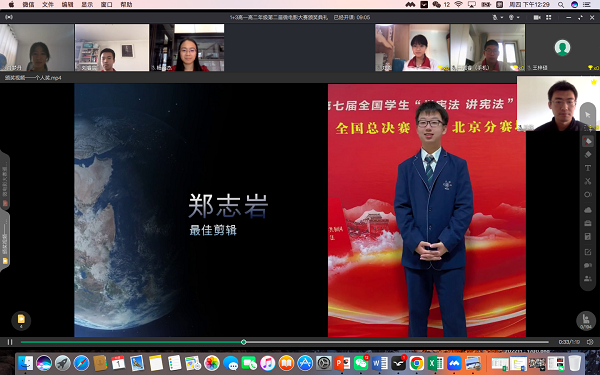The height and width of the screenshot is (375, 600).
Task: Open Finder from the dock
Action: coord(26,363)
